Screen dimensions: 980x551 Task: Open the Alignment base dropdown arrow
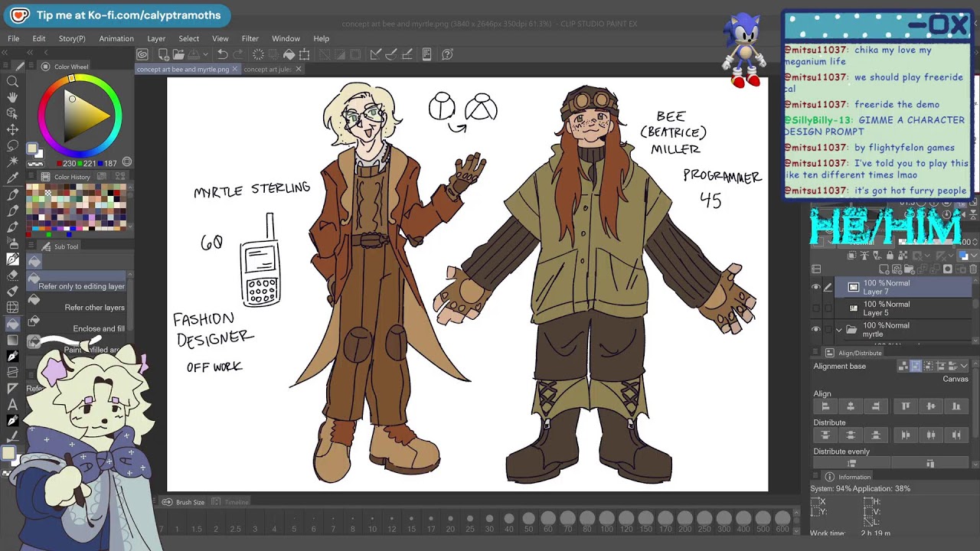(x=964, y=367)
